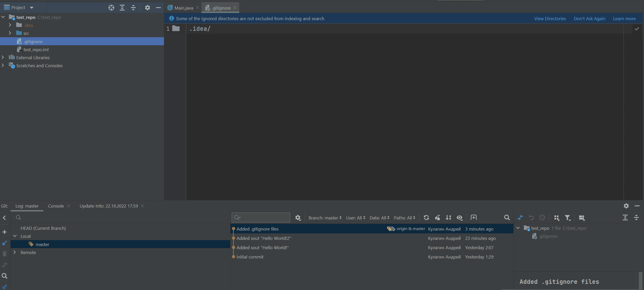This screenshot has width=644, height=290.
Task: Click Show Diff arrows icon
Action: (x=520, y=218)
